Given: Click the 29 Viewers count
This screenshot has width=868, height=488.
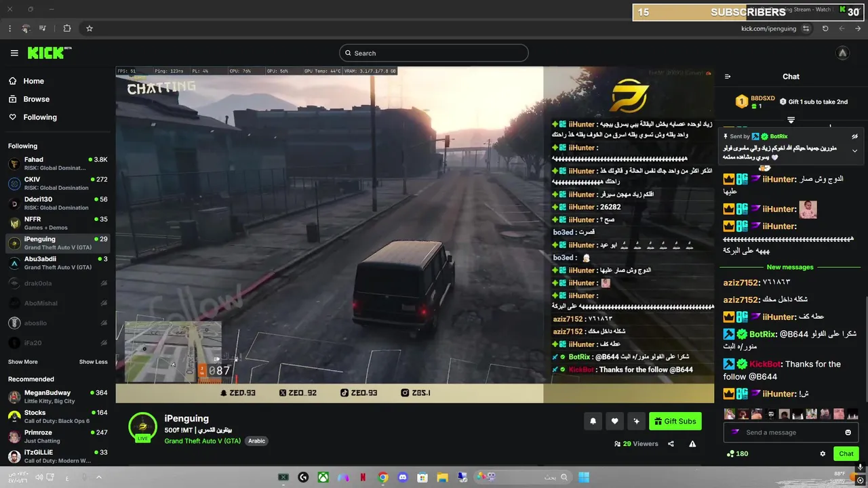Looking at the screenshot, I should [x=636, y=444].
